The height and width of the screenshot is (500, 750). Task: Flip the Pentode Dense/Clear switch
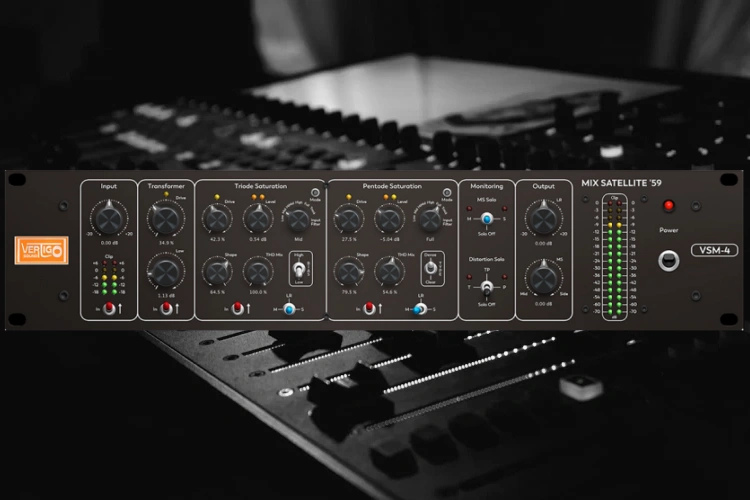430,268
